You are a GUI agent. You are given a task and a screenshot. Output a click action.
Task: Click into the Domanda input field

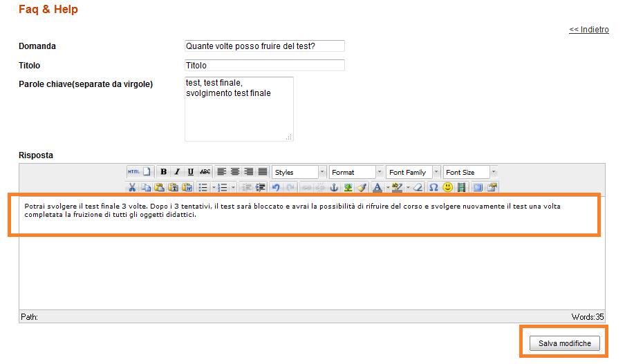(x=264, y=46)
